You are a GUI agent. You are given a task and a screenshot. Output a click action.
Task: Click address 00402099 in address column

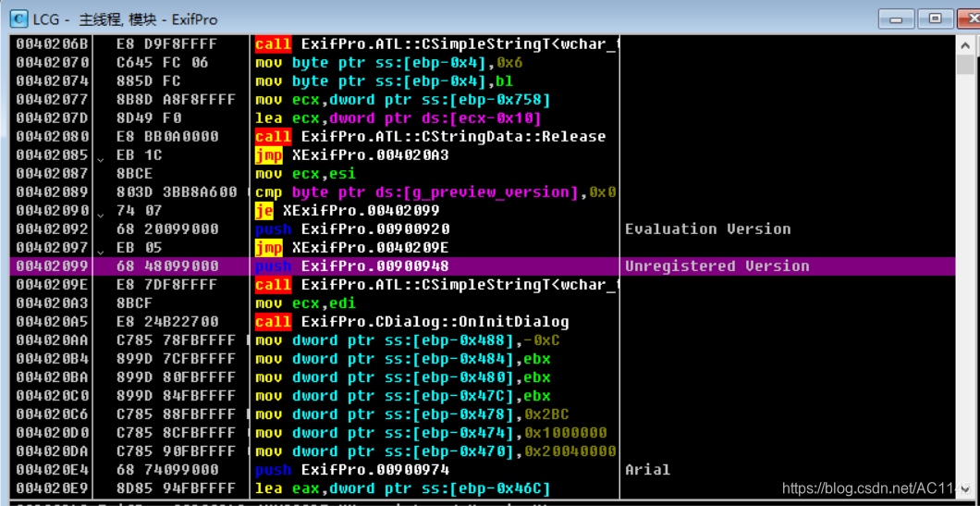[53, 265]
